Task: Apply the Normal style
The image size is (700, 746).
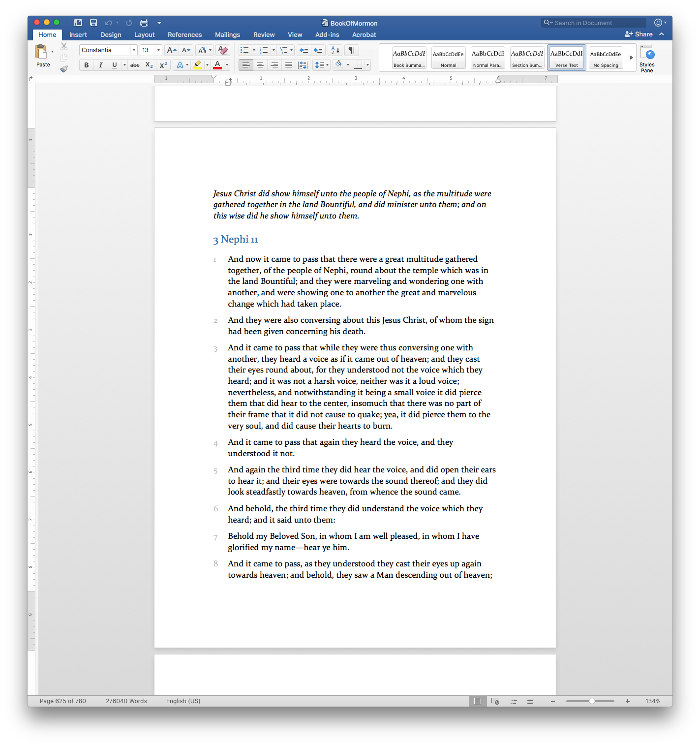Action: point(449,58)
